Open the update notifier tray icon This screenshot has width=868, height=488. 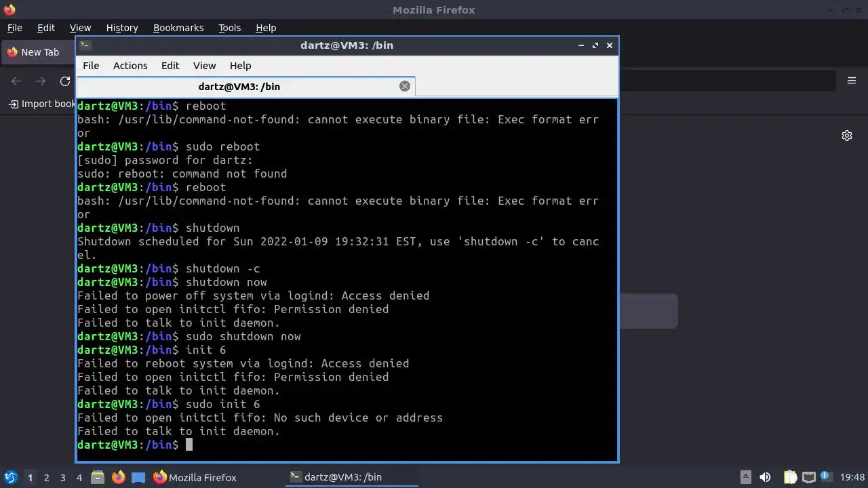coord(827,476)
